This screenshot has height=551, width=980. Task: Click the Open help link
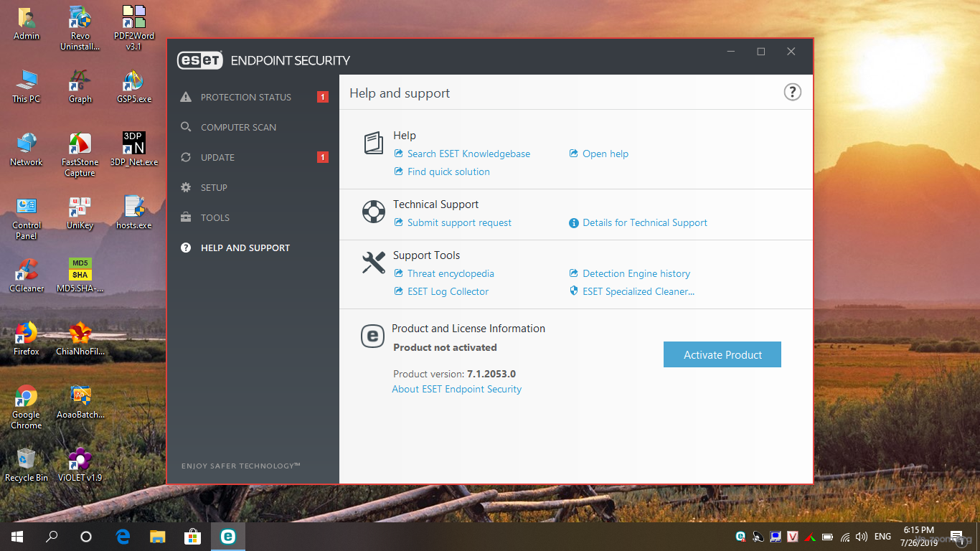(x=605, y=154)
